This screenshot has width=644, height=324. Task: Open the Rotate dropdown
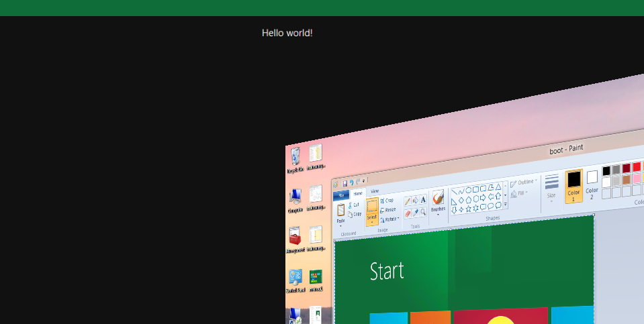(389, 219)
